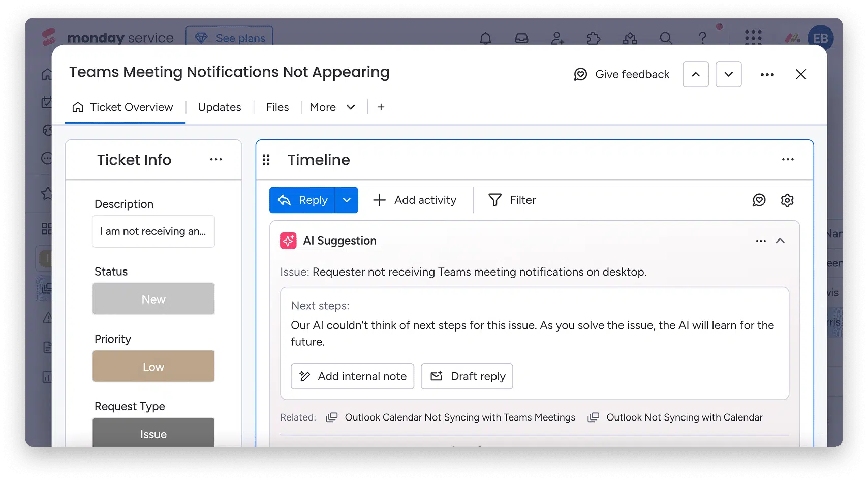Switch to the Updates tab

tap(220, 107)
